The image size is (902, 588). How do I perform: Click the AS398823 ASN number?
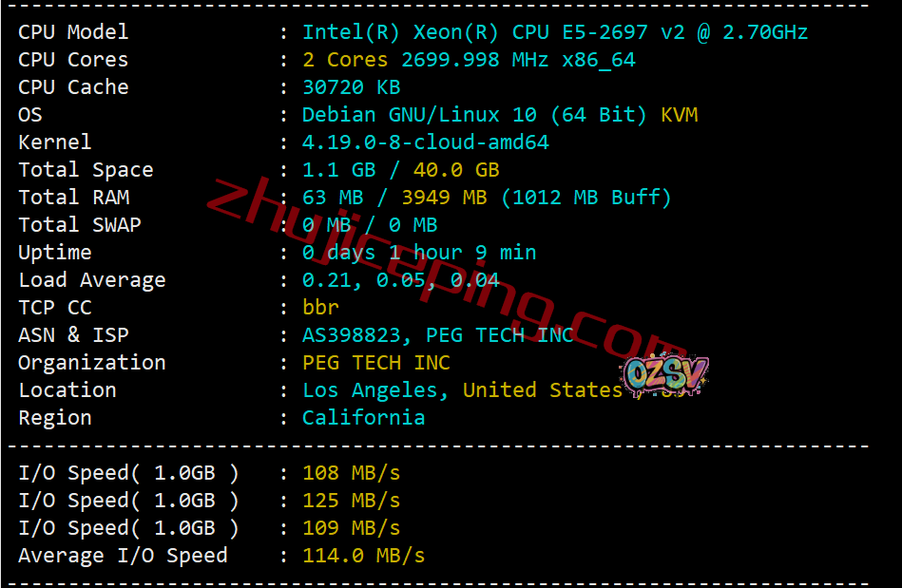[x=352, y=335]
